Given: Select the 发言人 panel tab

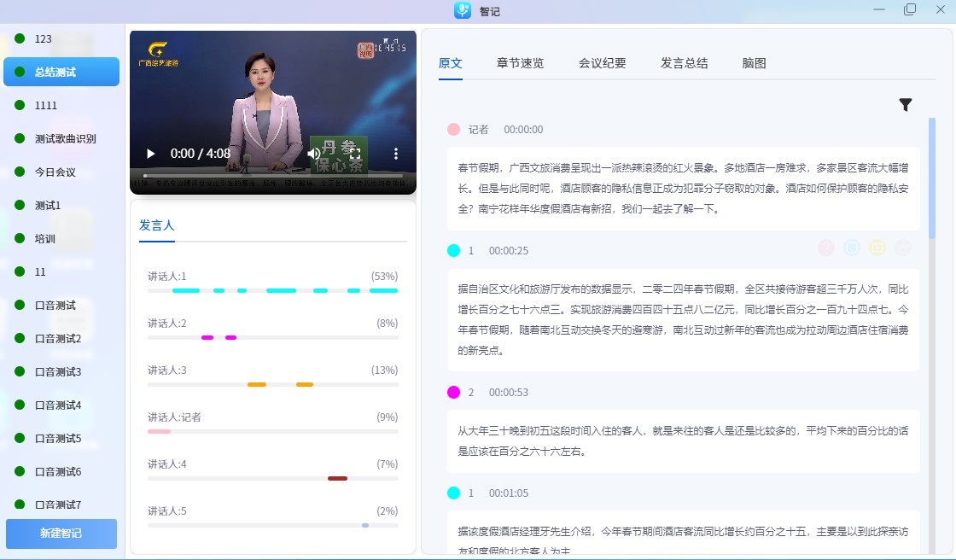Looking at the screenshot, I should (157, 225).
